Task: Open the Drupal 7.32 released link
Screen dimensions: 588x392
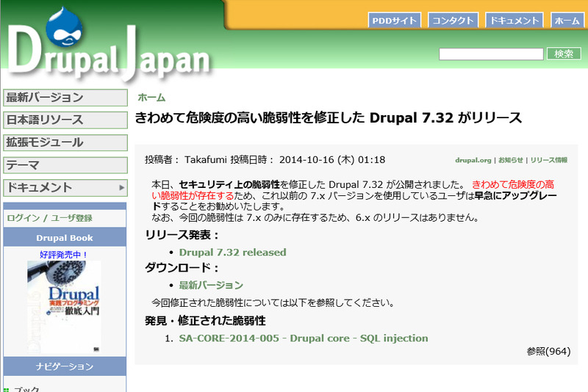Action: tap(232, 253)
